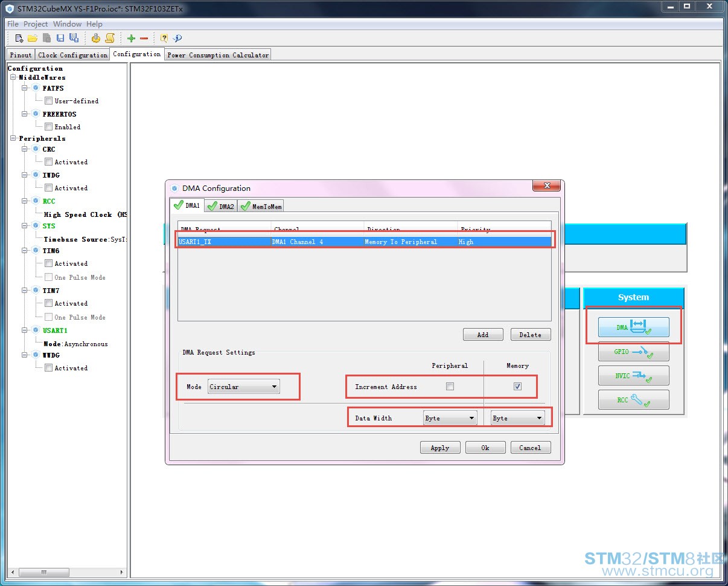The width and height of the screenshot is (728, 586).
Task: Switch to DMA2 tab in dialog
Action: pos(221,206)
